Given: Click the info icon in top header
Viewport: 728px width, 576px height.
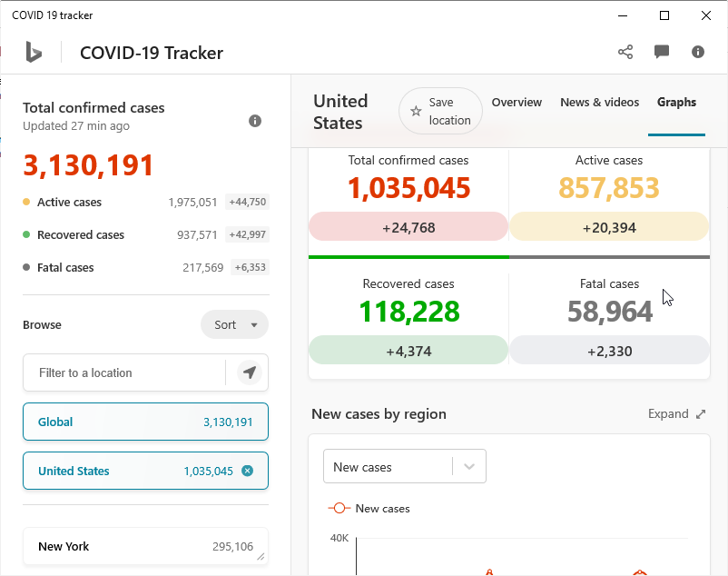Looking at the screenshot, I should point(698,52).
